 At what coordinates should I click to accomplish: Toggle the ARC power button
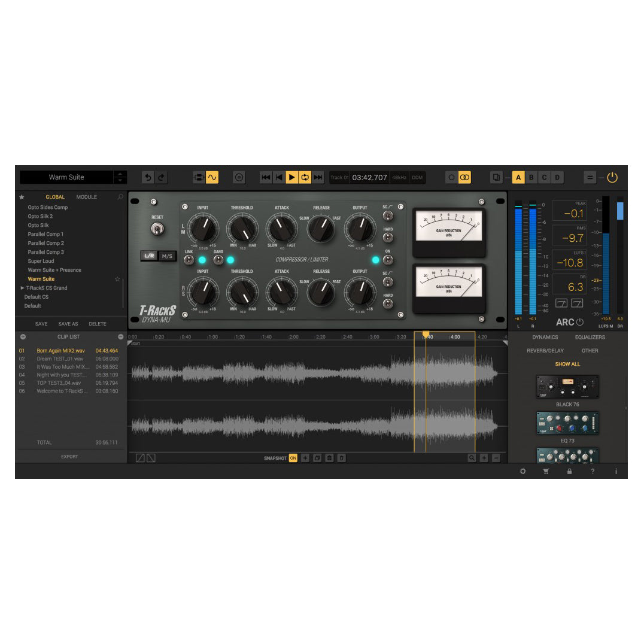[579, 323]
